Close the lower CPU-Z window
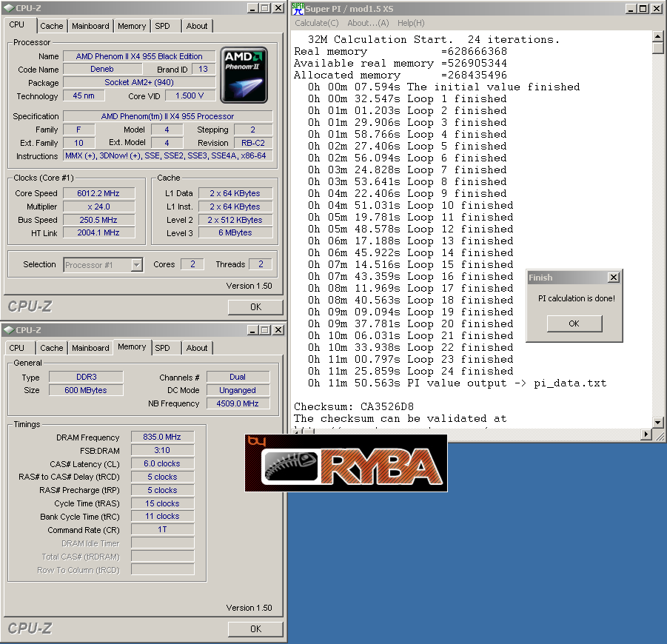The width and height of the screenshot is (667, 644). (x=278, y=330)
